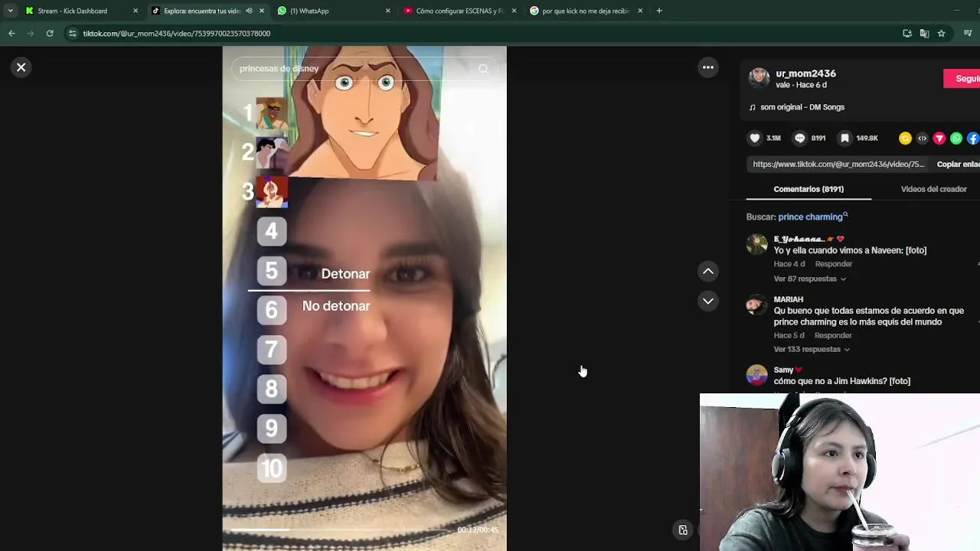The image size is (980, 551).
Task: Mute the TikTok tab audio icon
Action: (249, 11)
